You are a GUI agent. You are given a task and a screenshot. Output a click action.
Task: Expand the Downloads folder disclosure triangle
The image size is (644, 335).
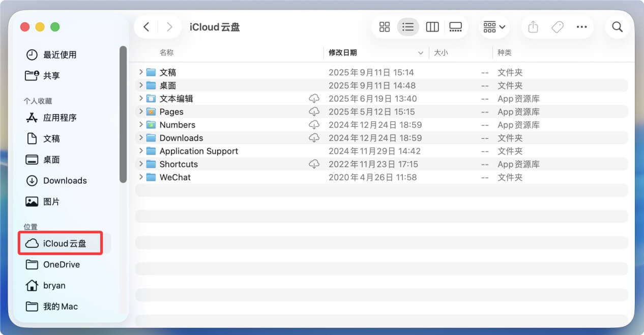tap(141, 137)
